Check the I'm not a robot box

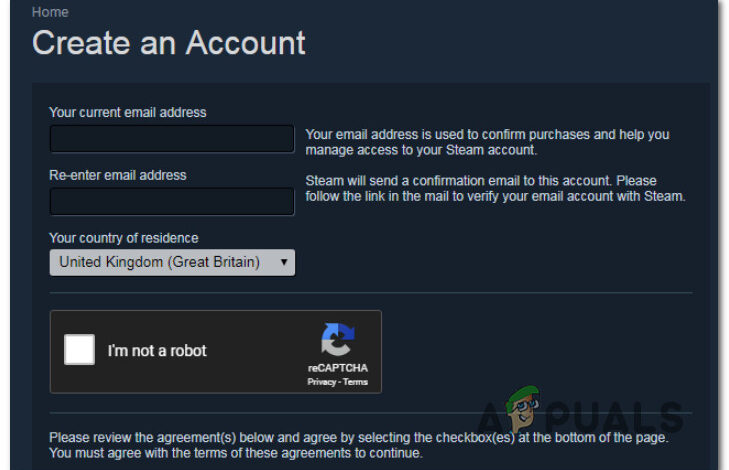pyautogui.click(x=79, y=350)
